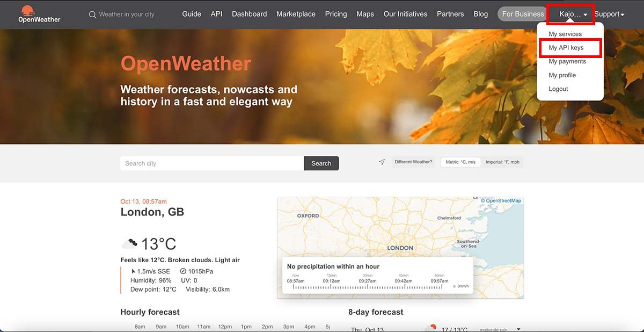Click the Different Weather? button
The height and width of the screenshot is (332, 644).
[413, 162]
